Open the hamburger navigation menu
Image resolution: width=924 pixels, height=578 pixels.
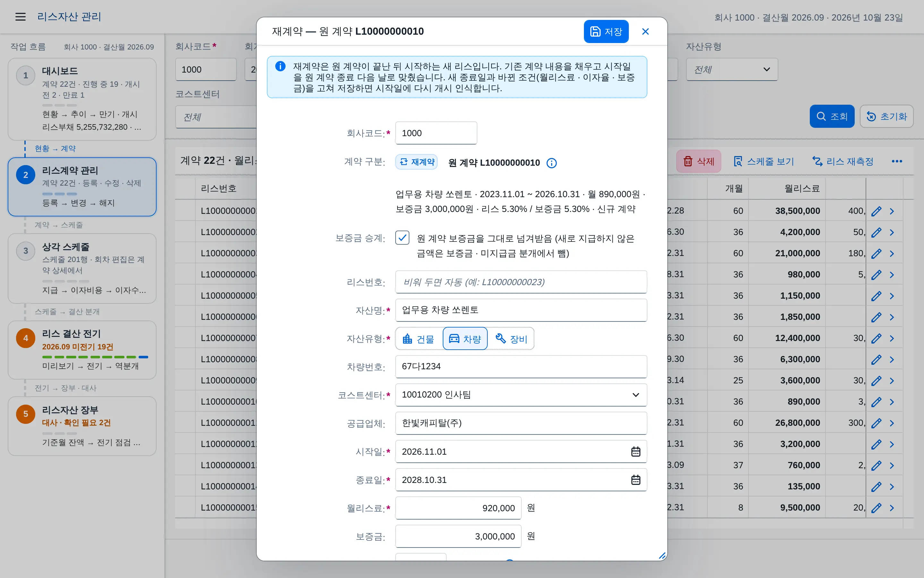tap(20, 17)
